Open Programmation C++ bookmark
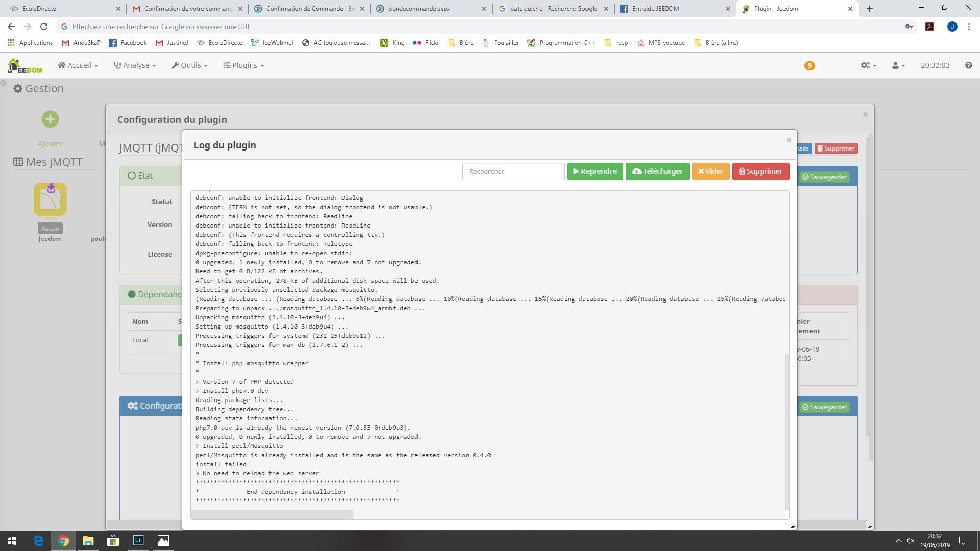This screenshot has height=551, width=980. coord(561,43)
